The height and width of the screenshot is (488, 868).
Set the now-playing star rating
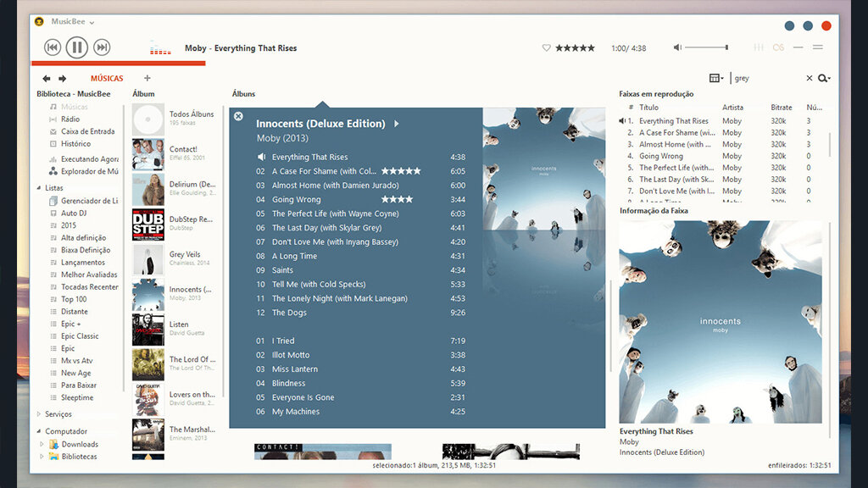point(576,48)
